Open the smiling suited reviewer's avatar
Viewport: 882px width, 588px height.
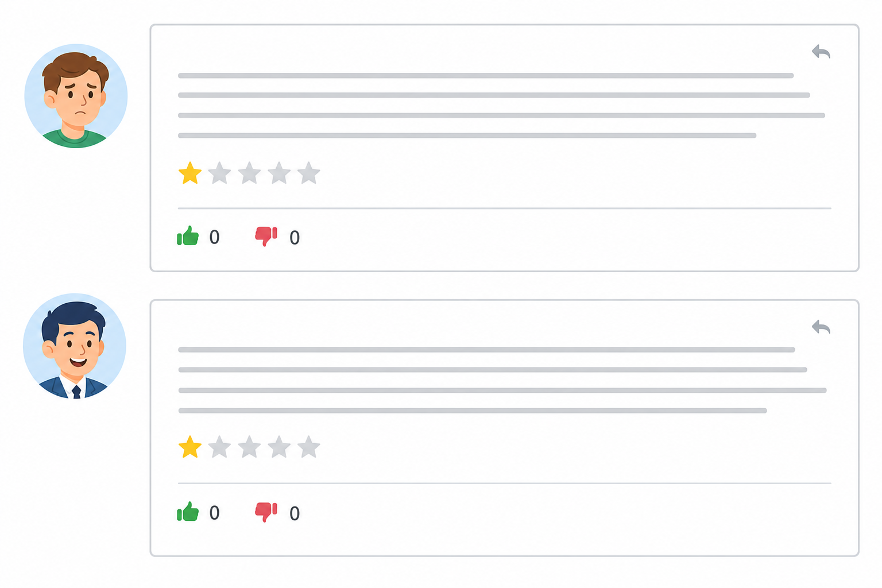(75, 346)
